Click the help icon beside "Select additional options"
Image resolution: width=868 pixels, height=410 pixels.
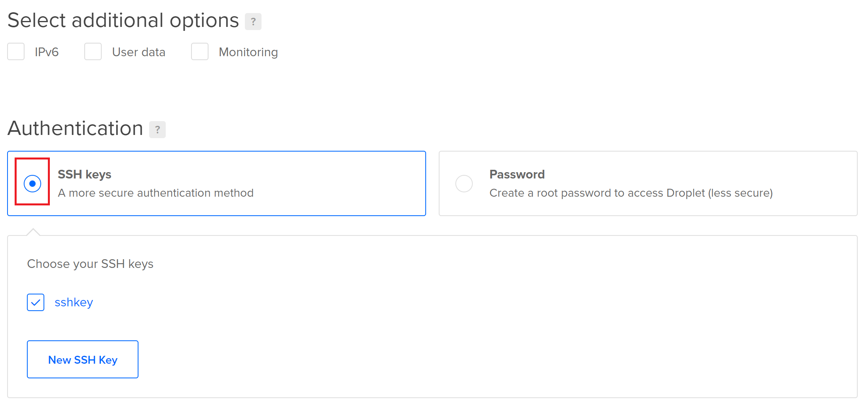(253, 21)
